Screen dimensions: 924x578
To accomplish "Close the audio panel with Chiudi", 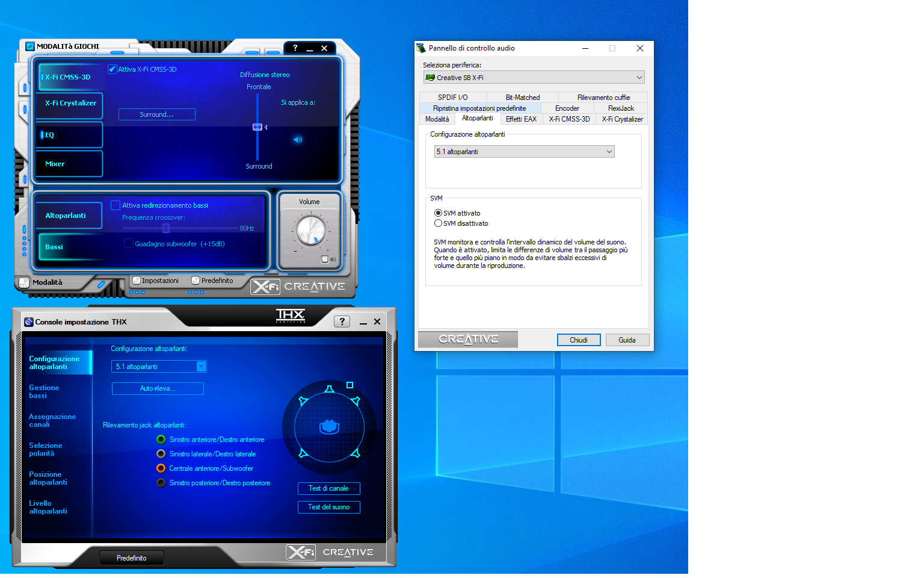I will point(579,340).
